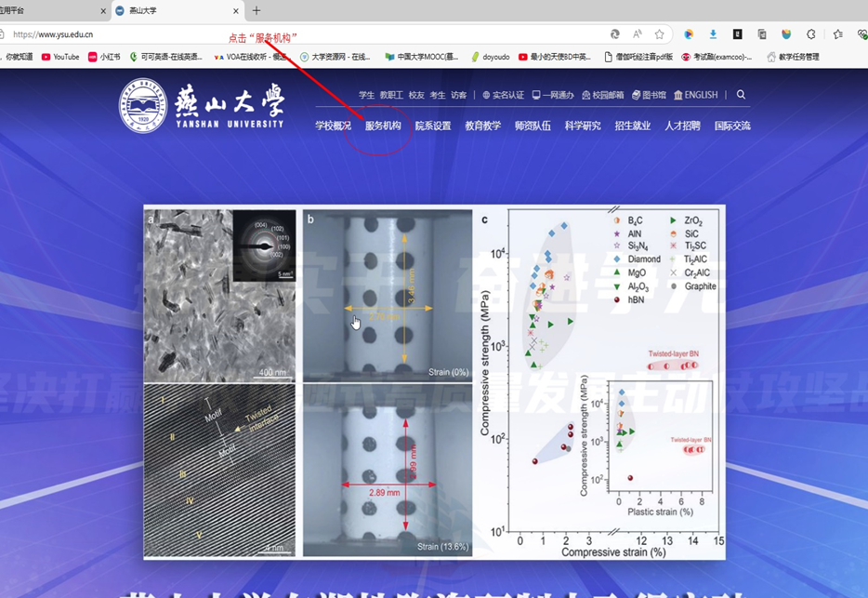
Task: Click the black square extension icon
Action: tap(737, 34)
